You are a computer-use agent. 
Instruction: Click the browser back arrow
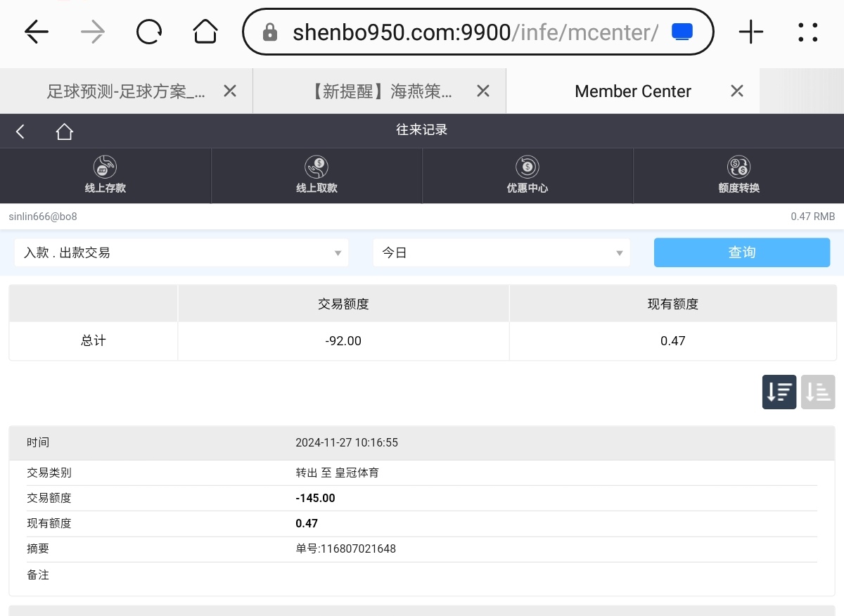pos(37,32)
